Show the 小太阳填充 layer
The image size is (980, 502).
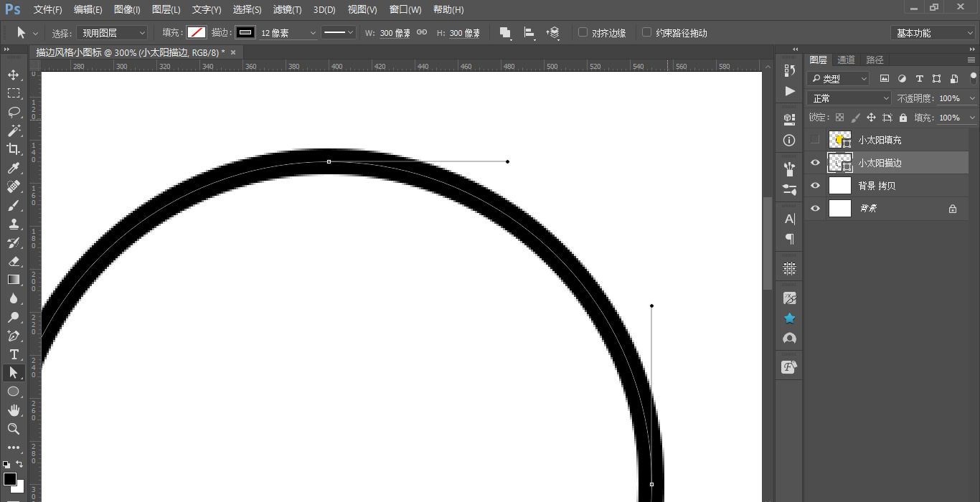click(x=814, y=140)
